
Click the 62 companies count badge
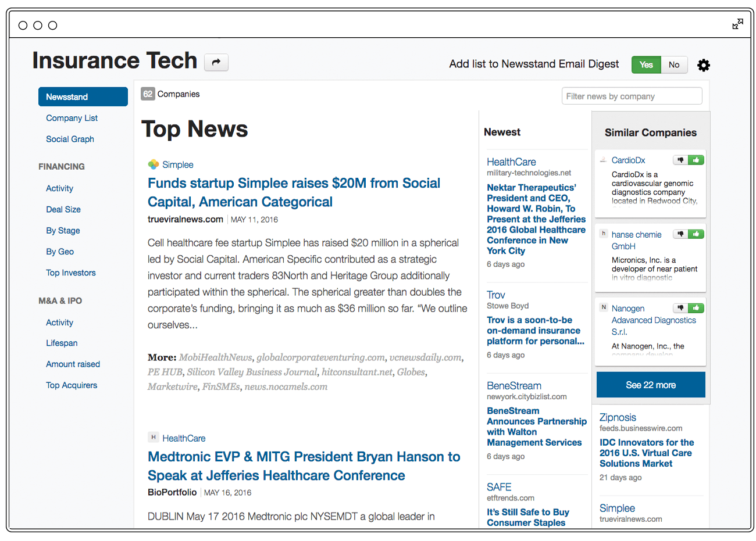tap(148, 94)
